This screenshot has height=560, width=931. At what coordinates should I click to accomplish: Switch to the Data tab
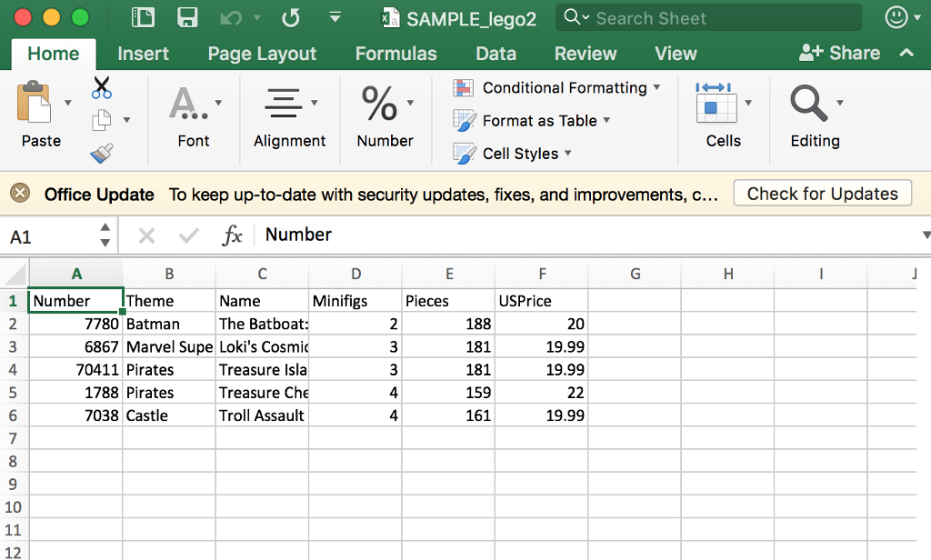click(496, 54)
